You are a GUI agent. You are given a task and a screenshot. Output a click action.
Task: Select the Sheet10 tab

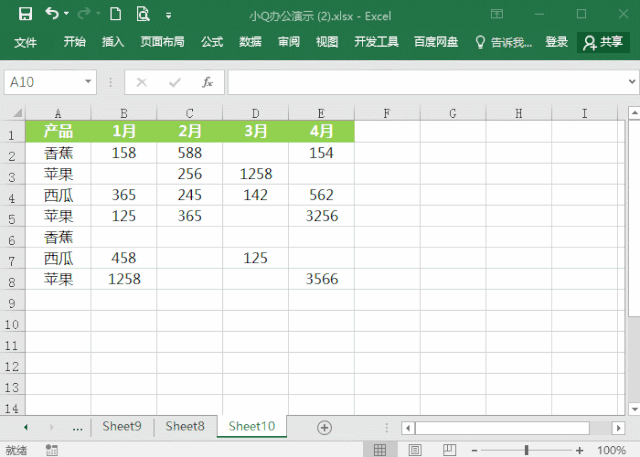click(252, 426)
